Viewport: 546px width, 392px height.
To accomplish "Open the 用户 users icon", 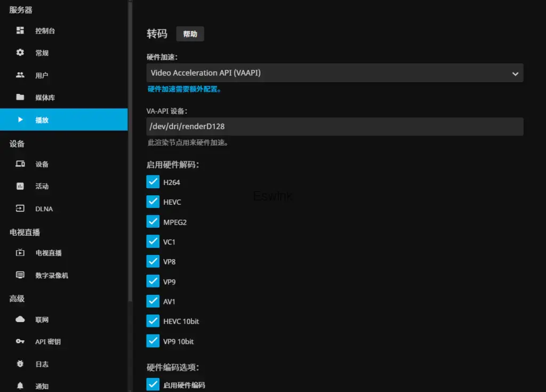I will click(20, 75).
